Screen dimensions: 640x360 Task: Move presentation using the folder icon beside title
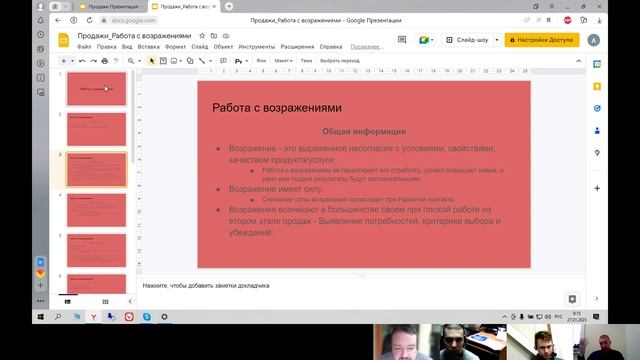coord(213,36)
